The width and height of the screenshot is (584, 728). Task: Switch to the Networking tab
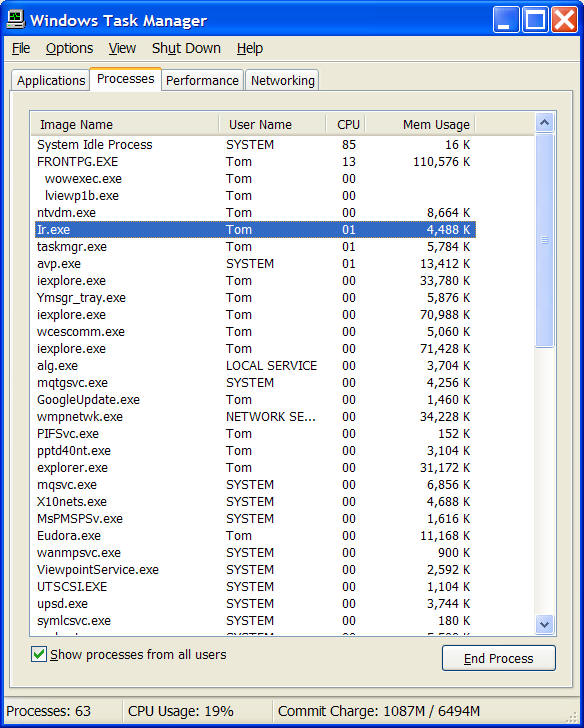[282, 80]
